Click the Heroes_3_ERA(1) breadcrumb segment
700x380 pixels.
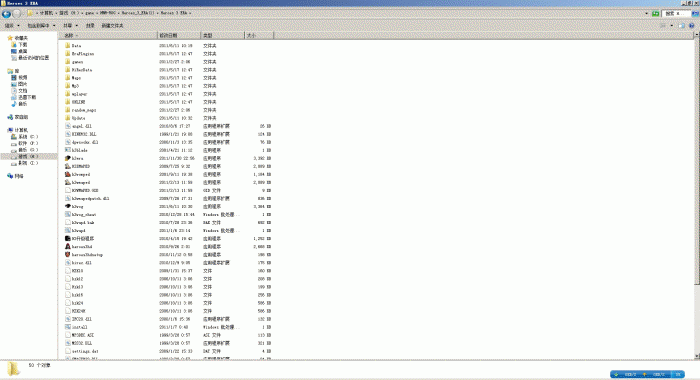(138, 13)
